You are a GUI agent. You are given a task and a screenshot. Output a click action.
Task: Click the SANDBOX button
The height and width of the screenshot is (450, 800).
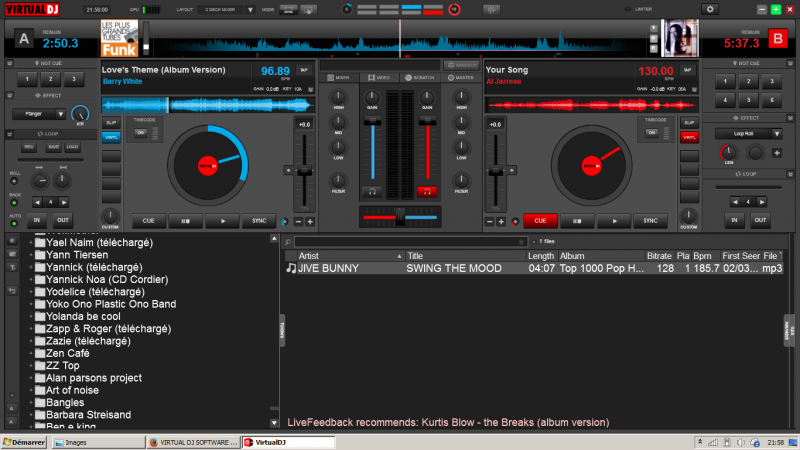pos(461,65)
